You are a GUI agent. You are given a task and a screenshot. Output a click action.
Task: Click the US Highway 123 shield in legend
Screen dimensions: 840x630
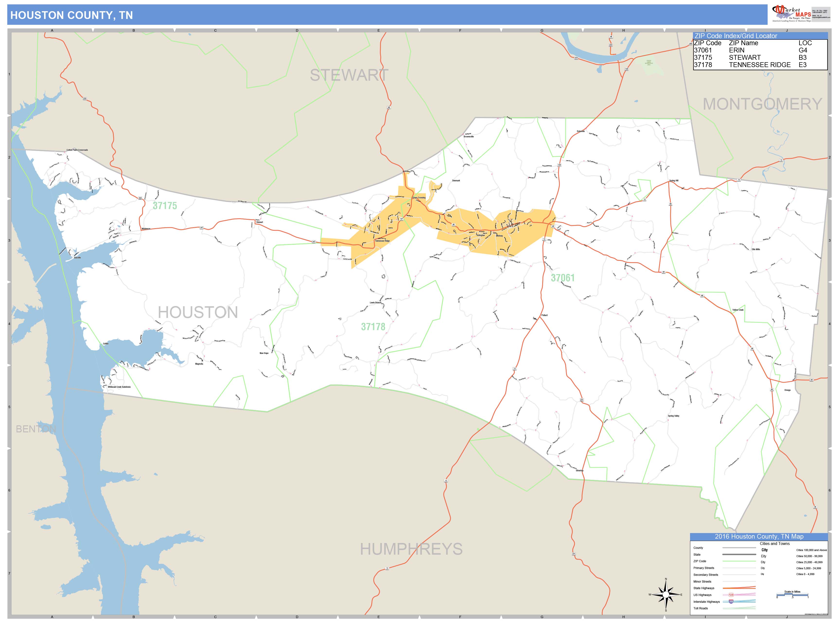point(731,595)
